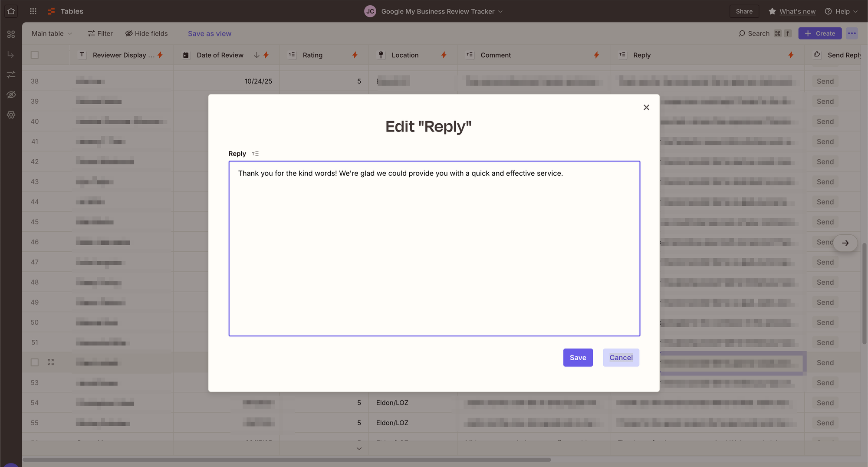Click the home icon in top-left corner
The height and width of the screenshot is (467, 868).
(x=11, y=11)
